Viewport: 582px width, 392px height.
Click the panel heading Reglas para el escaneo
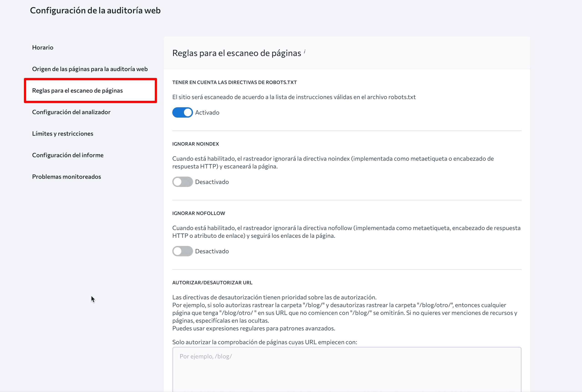coord(236,53)
